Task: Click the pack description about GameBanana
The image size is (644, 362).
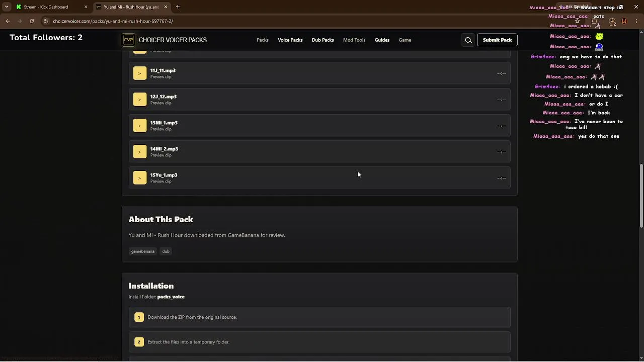Action: [207, 235]
